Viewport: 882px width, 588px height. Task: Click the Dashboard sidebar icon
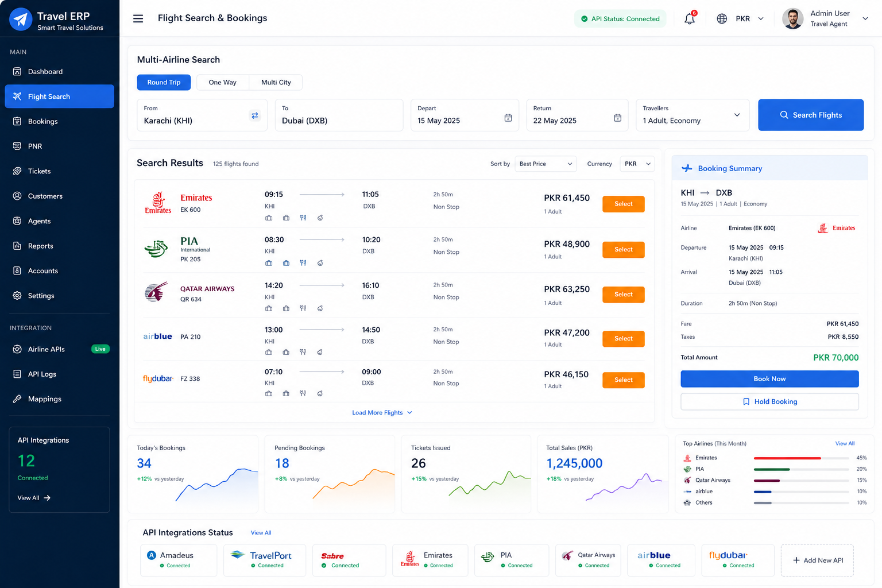pos(17,71)
